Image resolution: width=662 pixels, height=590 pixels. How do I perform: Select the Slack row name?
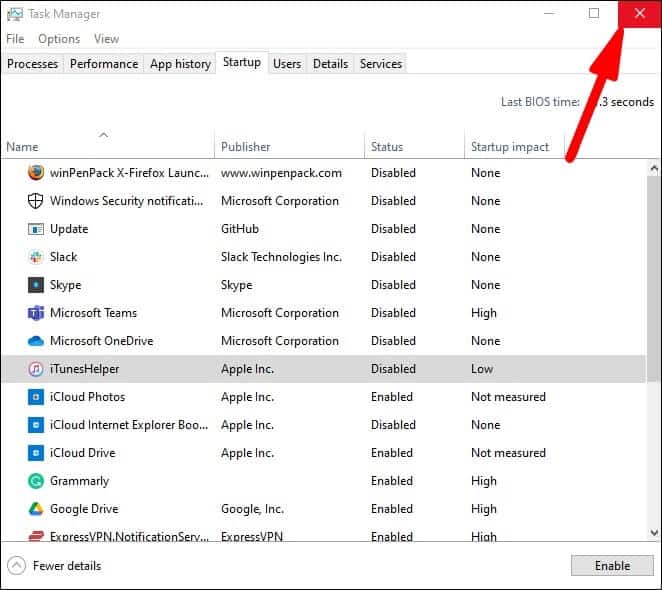[64, 257]
